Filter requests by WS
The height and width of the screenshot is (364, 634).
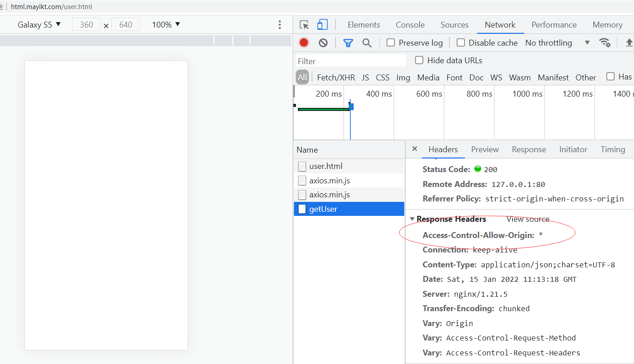[x=496, y=78]
